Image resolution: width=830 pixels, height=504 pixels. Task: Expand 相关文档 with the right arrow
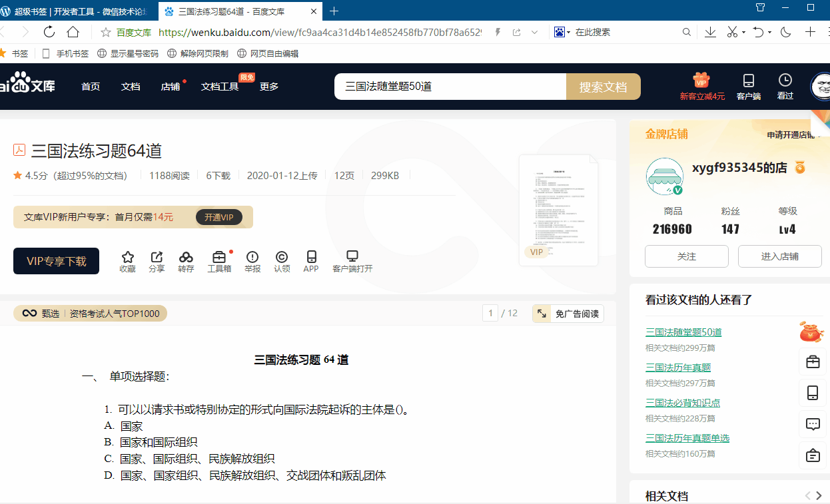817,495
